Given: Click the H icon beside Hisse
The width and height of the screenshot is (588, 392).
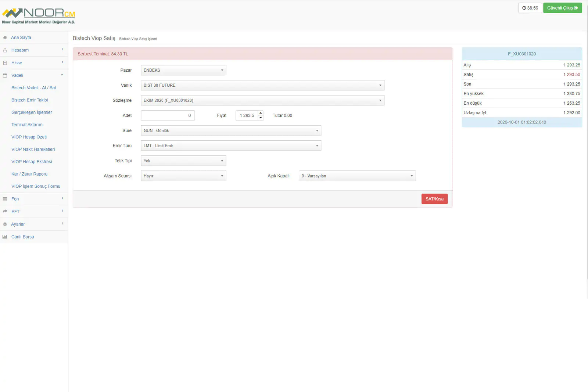Looking at the screenshot, I should (5, 63).
